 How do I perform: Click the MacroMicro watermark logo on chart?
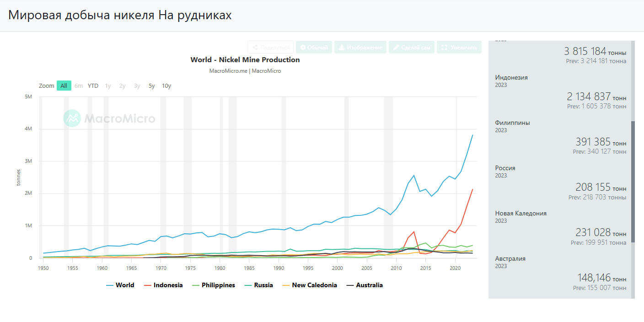(x=72, y=118)
